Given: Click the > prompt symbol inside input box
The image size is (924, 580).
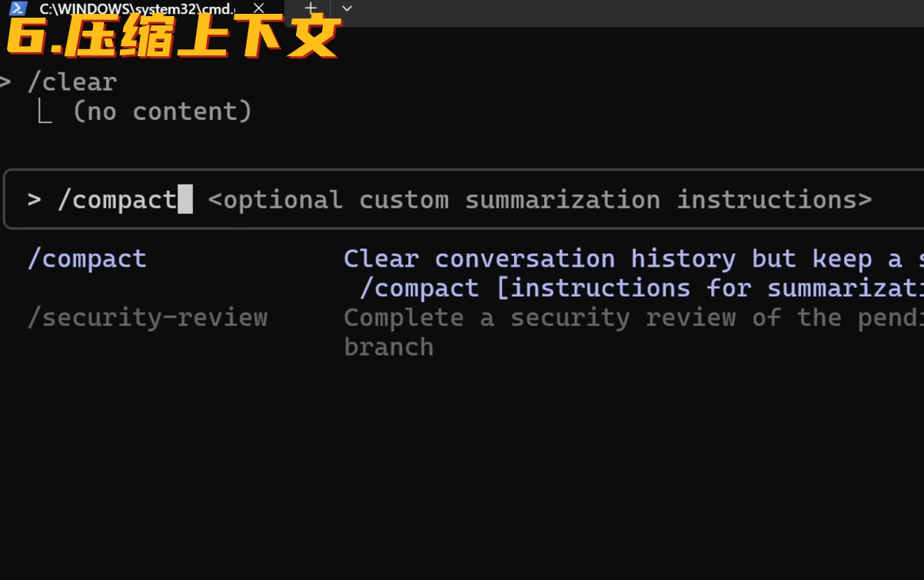Looking at the screenshot, I should 34,200.
